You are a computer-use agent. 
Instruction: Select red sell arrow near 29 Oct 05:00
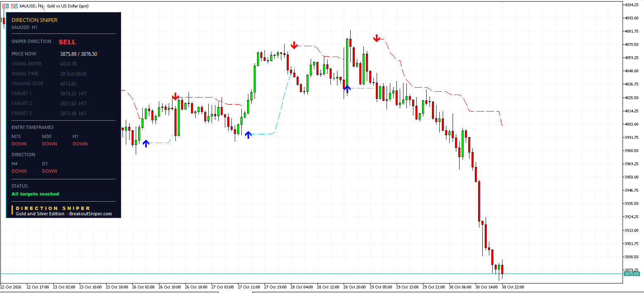point(376,38)
